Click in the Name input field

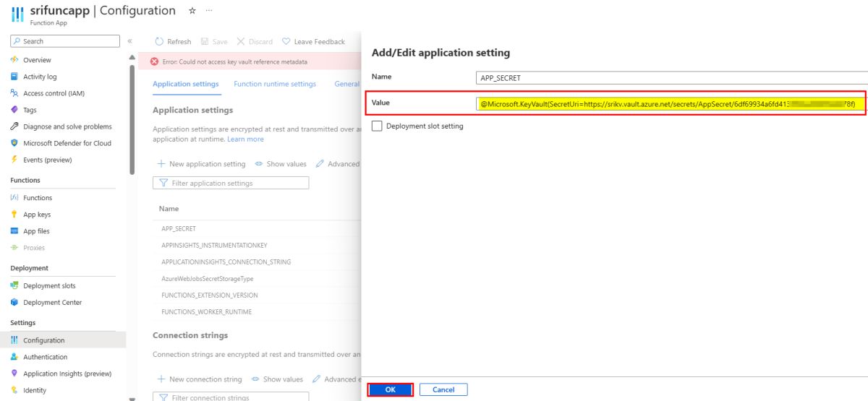pos(672,77)
